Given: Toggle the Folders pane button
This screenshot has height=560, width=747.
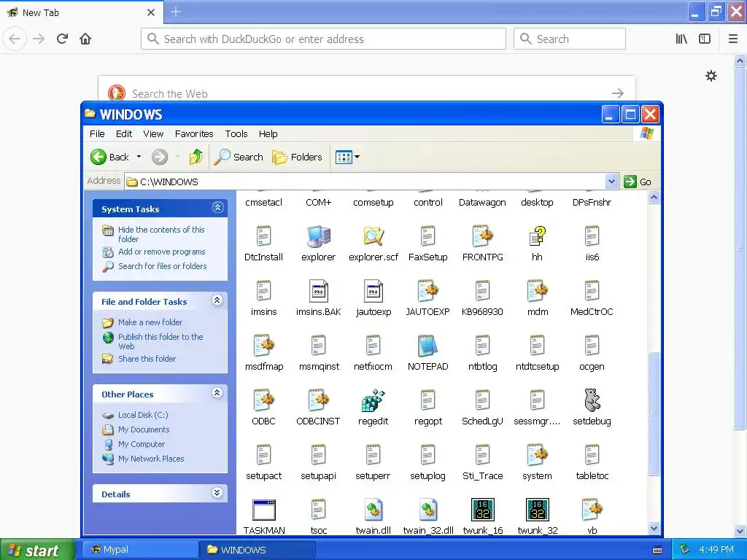Looking at the screenshot, I should click(x=298, y=157).
